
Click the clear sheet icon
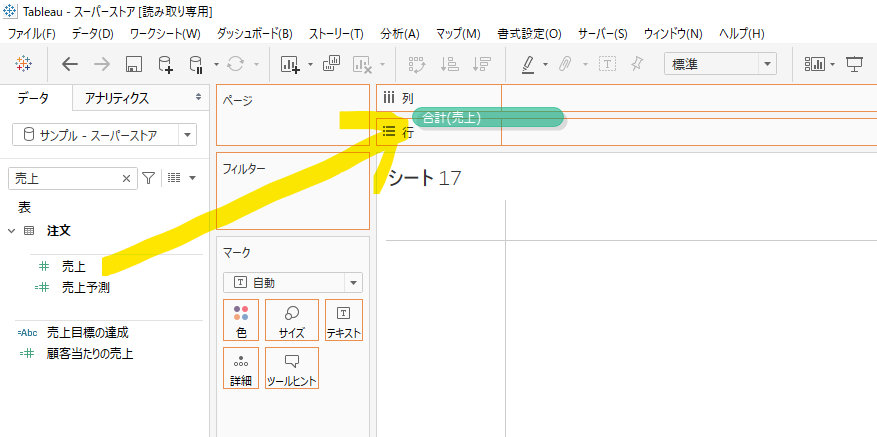[362, 64]
